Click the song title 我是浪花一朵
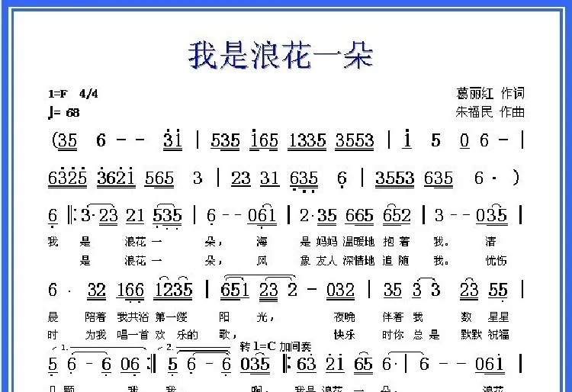This screenshot has width=572, height=392. click(281, 56)
